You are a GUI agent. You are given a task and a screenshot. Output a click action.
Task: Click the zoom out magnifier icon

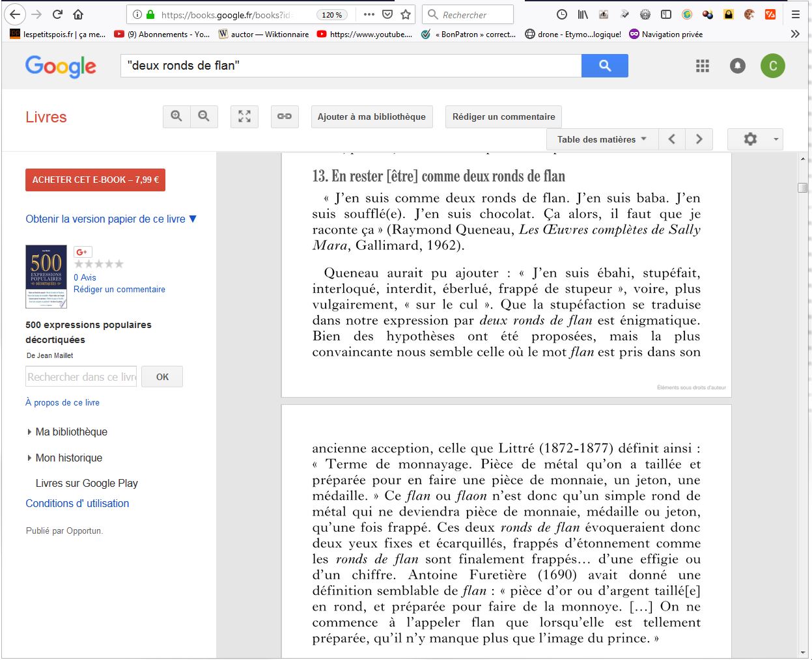(x=204, y=117)
